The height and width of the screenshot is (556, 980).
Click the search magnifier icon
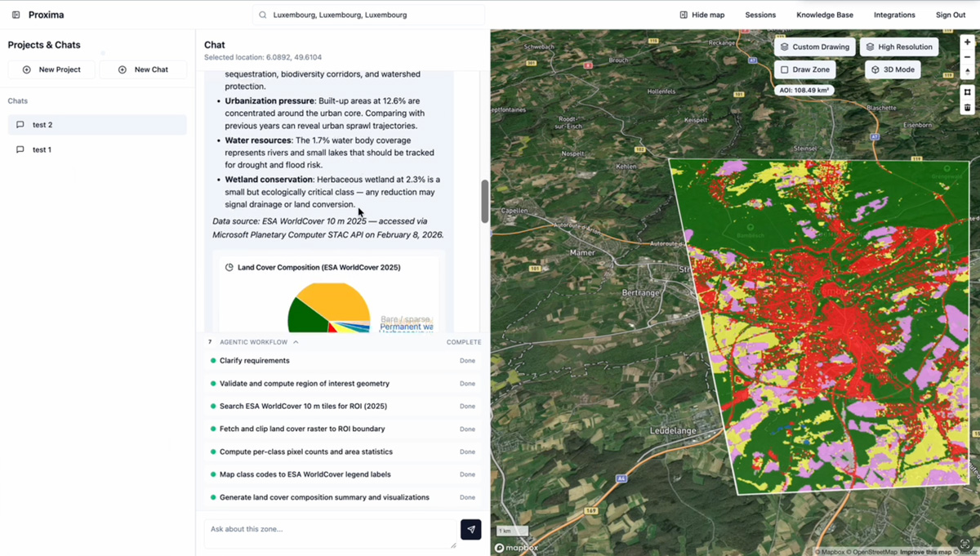click(x=263, y=15)
